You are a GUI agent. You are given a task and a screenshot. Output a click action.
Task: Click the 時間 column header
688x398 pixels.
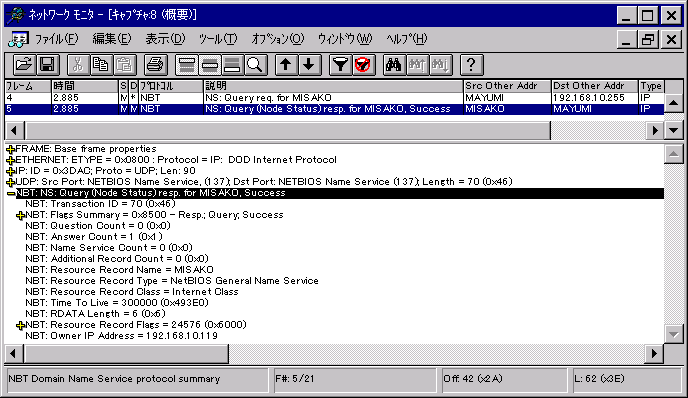(x=85, y=86)
